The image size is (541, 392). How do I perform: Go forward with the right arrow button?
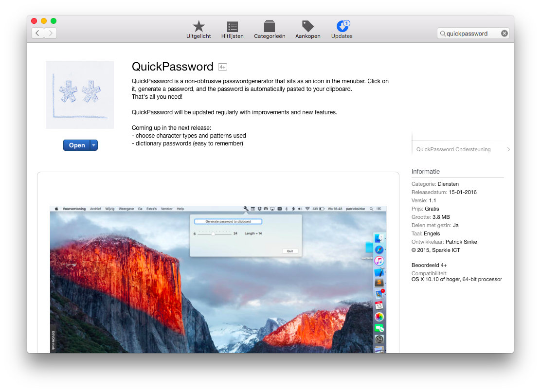tap(51, 33)
